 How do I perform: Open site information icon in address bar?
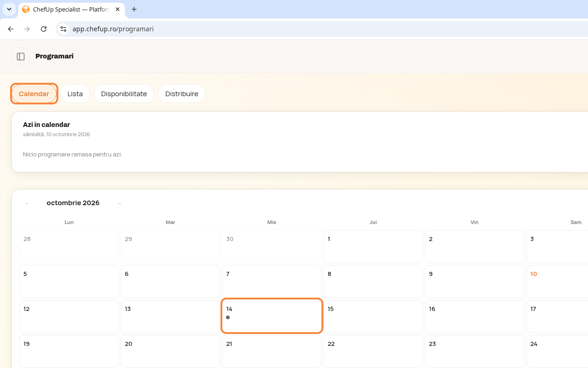63,29
